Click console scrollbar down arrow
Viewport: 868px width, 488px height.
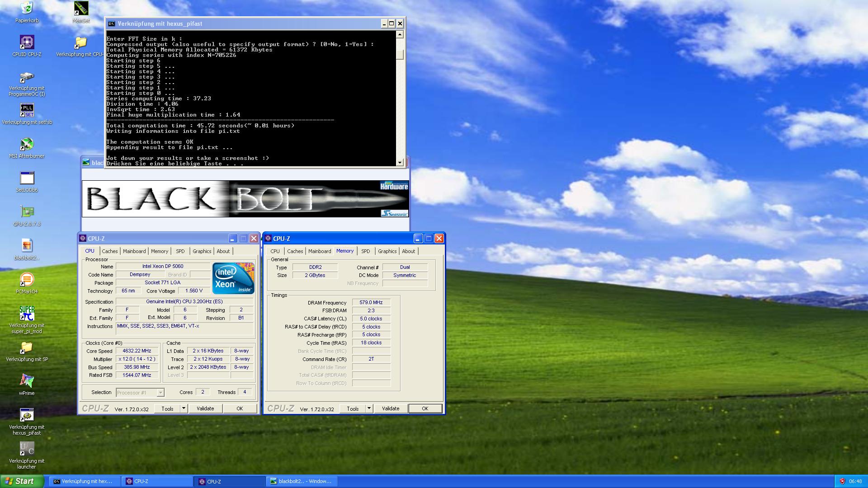pyautogui.click(x=400, y=163)
